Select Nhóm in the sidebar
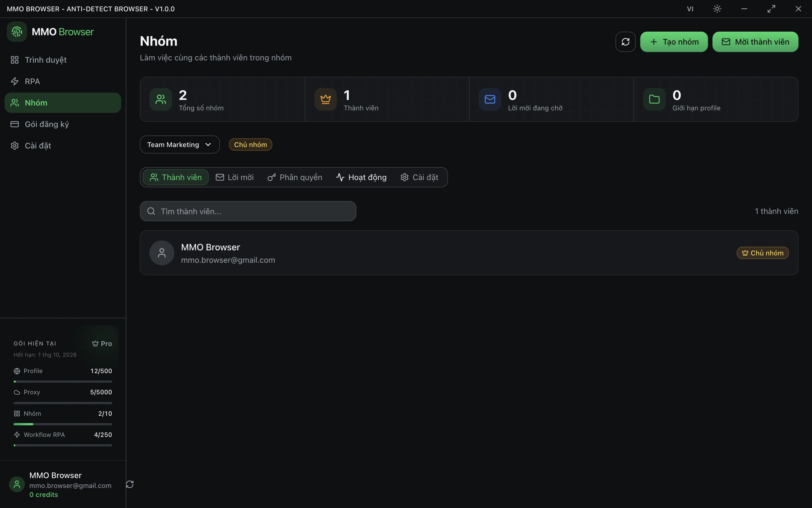Viewport: 812px width, 508px height. [63, 102]
